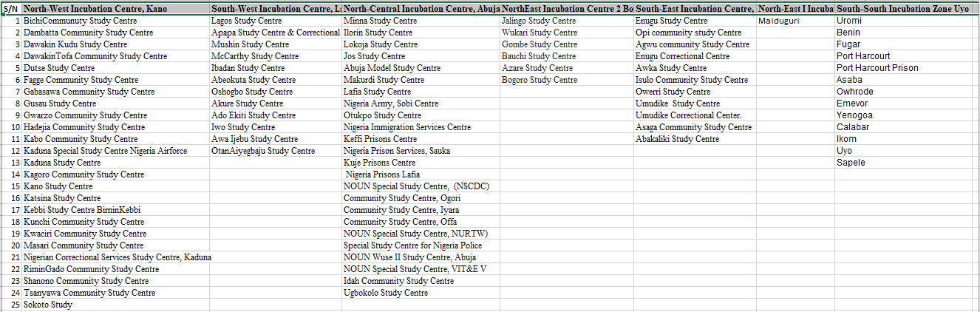This screenshot has height=312, width=980.
Task: Click 'Special Study Centre for Nigeria Police'
Action: coord(421,245)
